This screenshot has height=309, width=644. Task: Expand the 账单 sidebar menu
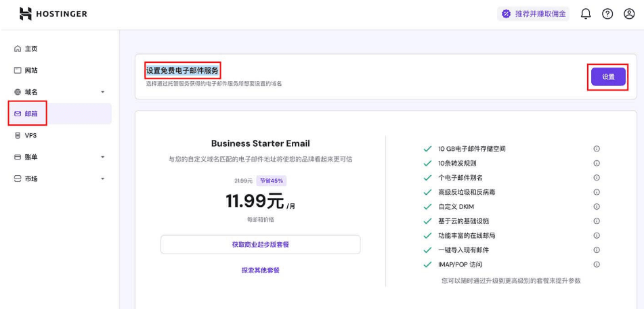[x=102, y=157]
